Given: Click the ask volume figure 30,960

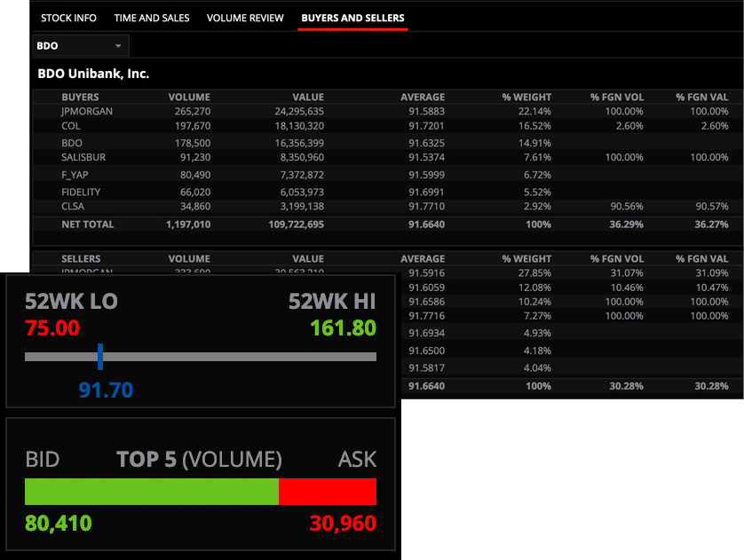Looking at the screenshot, I should click(x=343, y=524).
